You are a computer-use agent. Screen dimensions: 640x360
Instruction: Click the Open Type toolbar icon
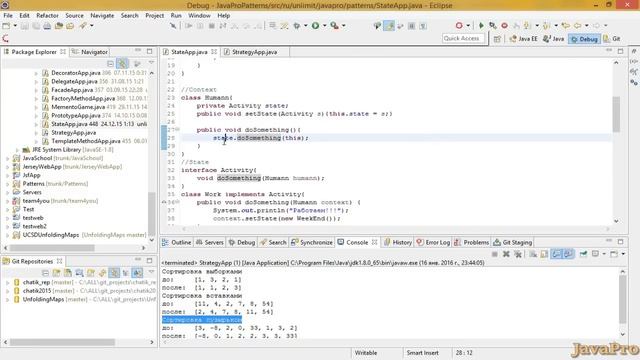[x=59, y=26]
